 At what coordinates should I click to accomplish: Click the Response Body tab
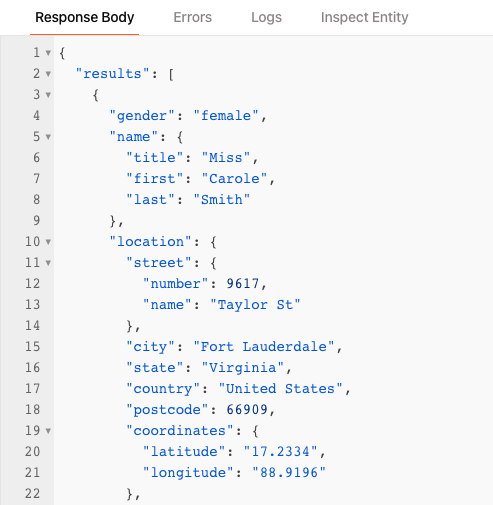coord(85,17)
